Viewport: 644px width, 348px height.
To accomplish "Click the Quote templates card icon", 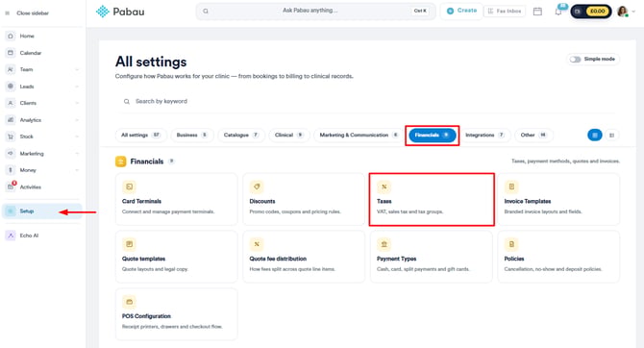I will (129, 244).
